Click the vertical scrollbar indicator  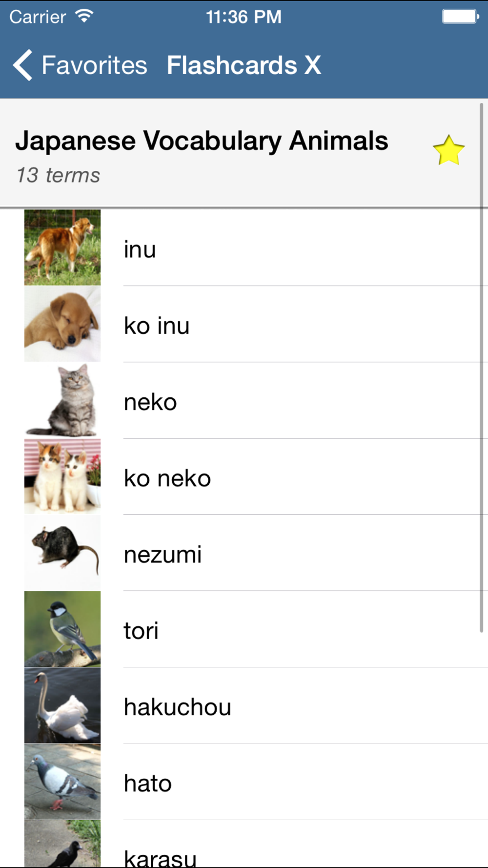pos(481,367)
